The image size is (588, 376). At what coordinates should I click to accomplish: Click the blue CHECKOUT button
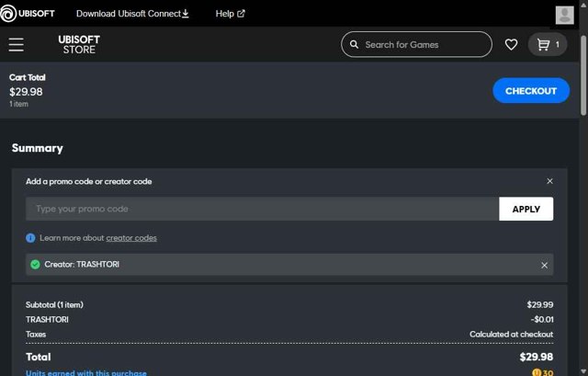(531, 90)
